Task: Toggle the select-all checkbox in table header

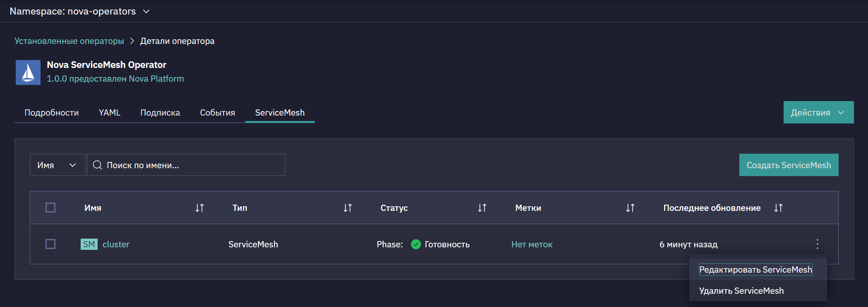Action: [x=50, y=208]
